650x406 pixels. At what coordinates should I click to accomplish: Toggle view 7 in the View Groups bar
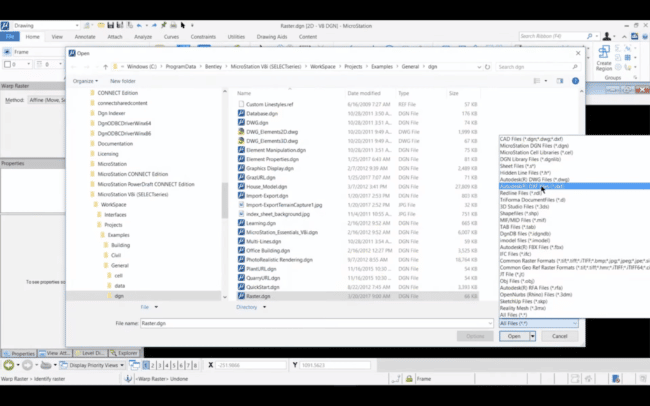pyautogui.click(x=188, y=365)
